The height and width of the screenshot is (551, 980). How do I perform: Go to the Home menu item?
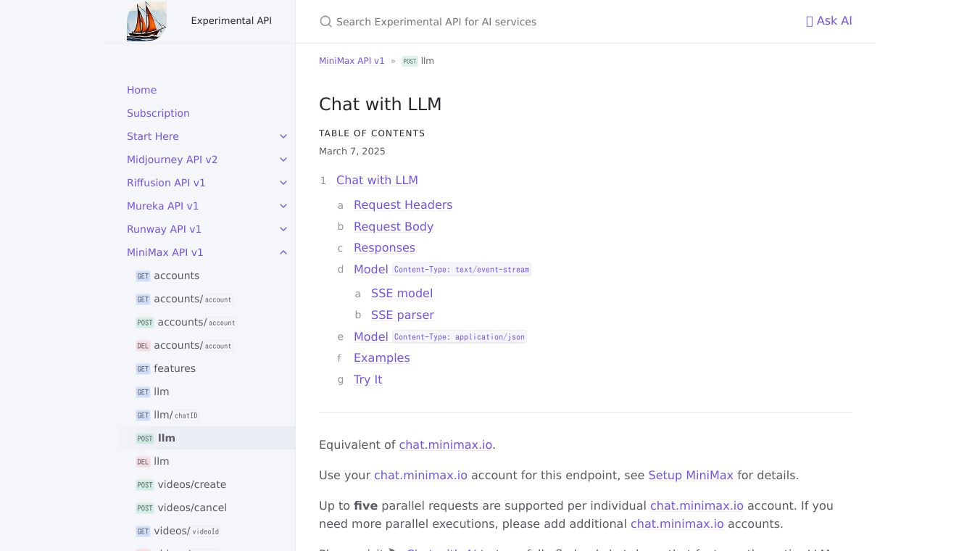click(x=141, y=90)
